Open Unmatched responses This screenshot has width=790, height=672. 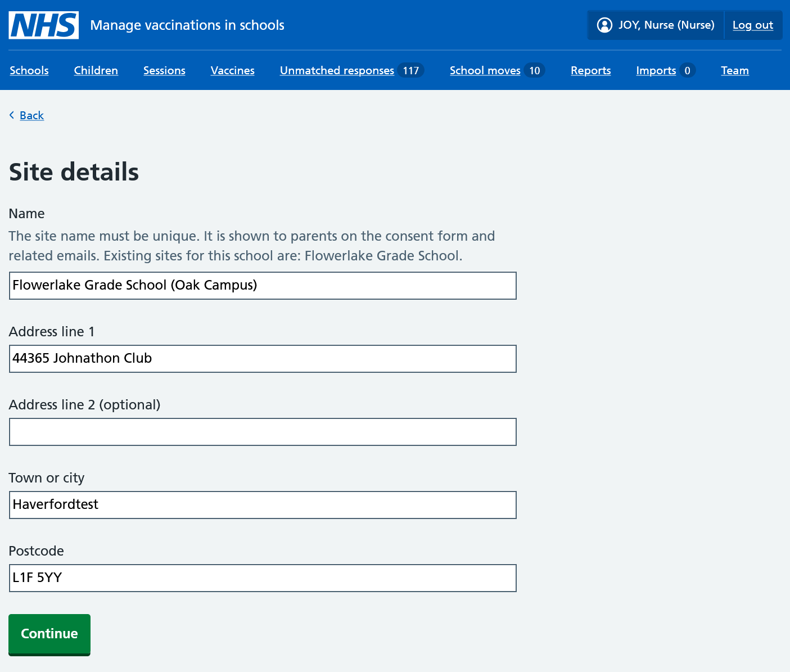click(336, 70)
